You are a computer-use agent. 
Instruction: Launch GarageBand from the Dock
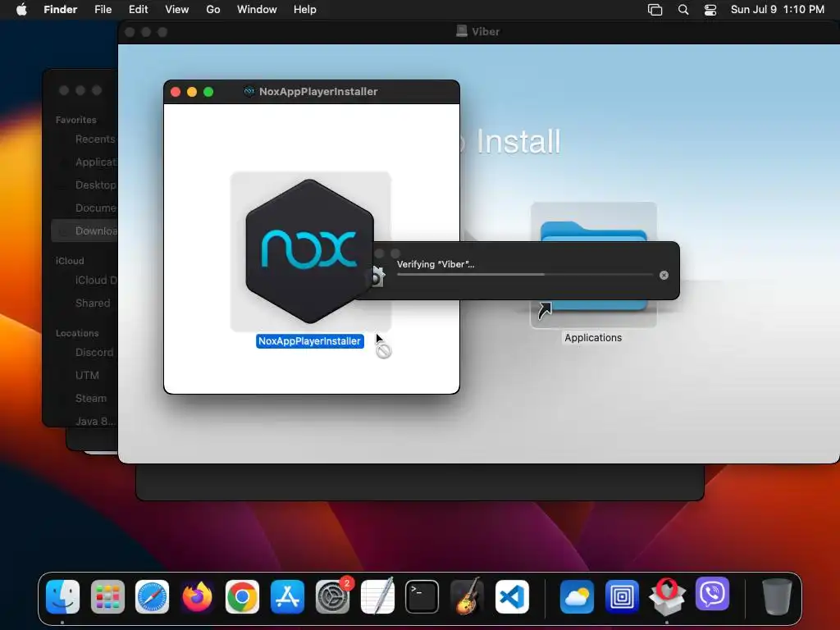(x=467, y=597)
